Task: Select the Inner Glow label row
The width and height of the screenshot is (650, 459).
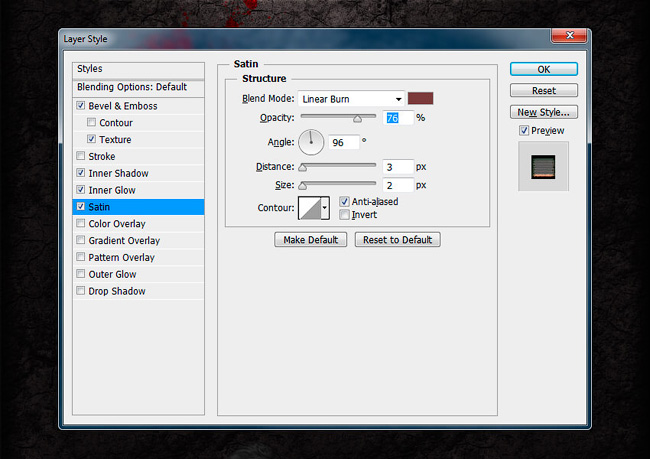Action: 138,190
